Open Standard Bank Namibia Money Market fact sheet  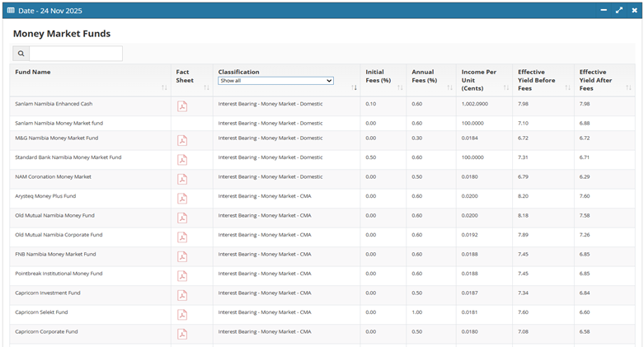tap(182, 160)
